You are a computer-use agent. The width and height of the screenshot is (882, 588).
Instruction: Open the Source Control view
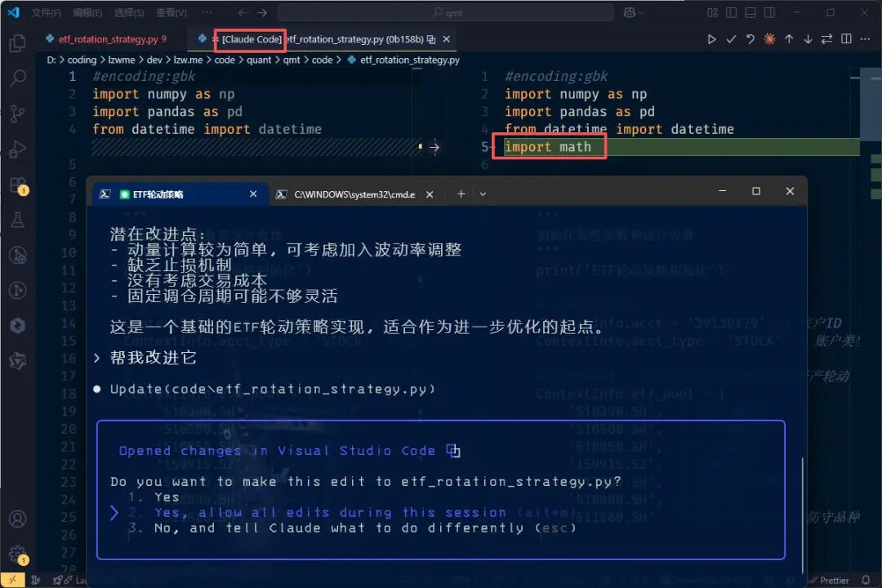(x=17, y=114)
